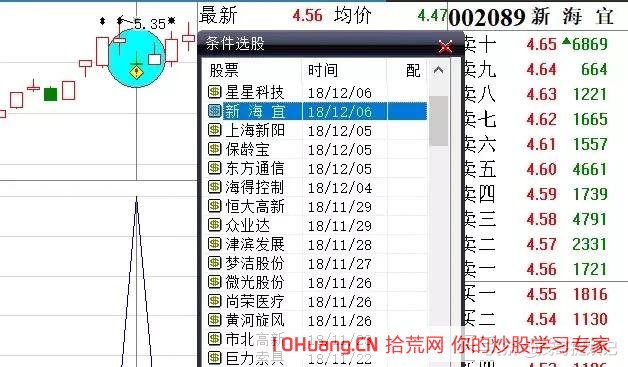Click the 卖八 price 4.63
628x367 pixels.
pyautogui.click(x=541, y=94)
